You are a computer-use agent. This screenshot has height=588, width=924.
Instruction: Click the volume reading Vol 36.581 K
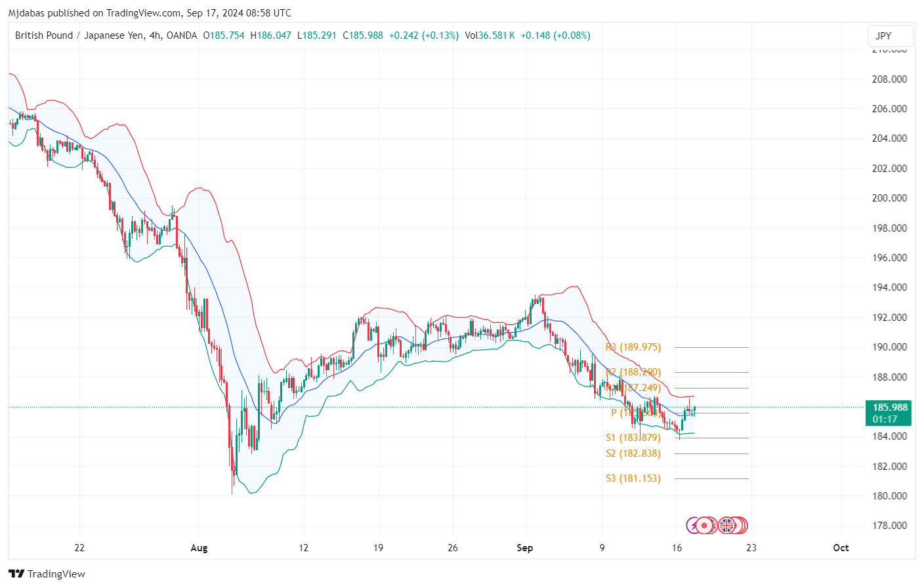coord(490,35)
